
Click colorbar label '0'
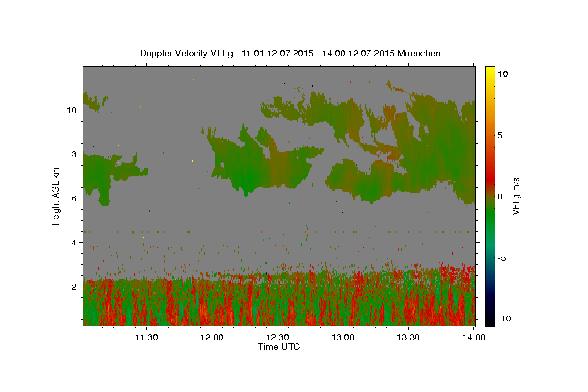point(500,196)
